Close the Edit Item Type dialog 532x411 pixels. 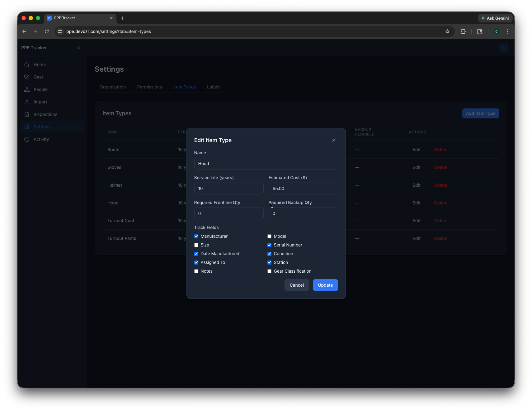(x=333, y=140)
